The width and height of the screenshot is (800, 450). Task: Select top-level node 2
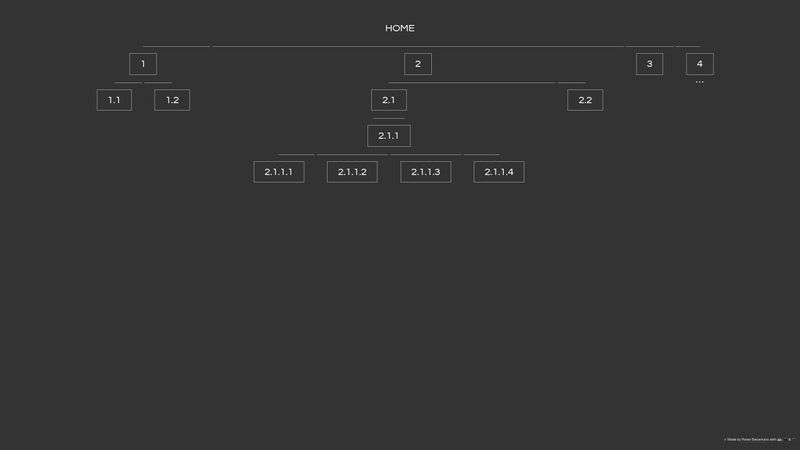pos(418,64)
